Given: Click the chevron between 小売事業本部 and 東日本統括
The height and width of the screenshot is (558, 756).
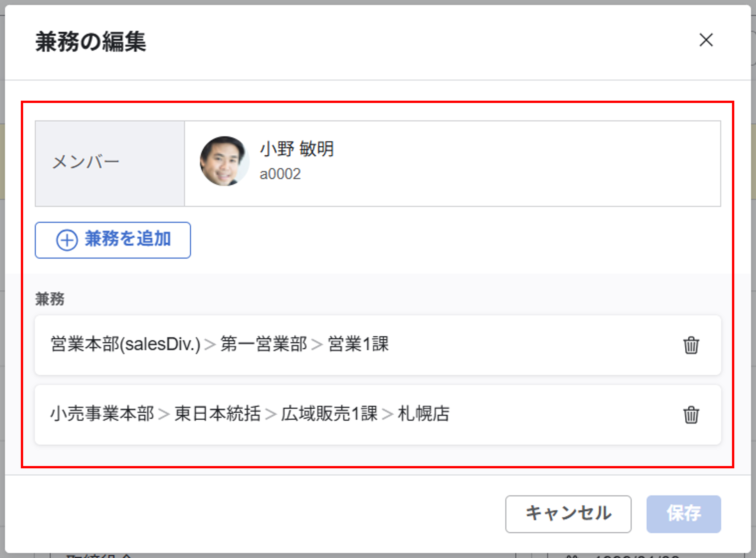Looking at the screenshot, I should [x=165, y=415].
